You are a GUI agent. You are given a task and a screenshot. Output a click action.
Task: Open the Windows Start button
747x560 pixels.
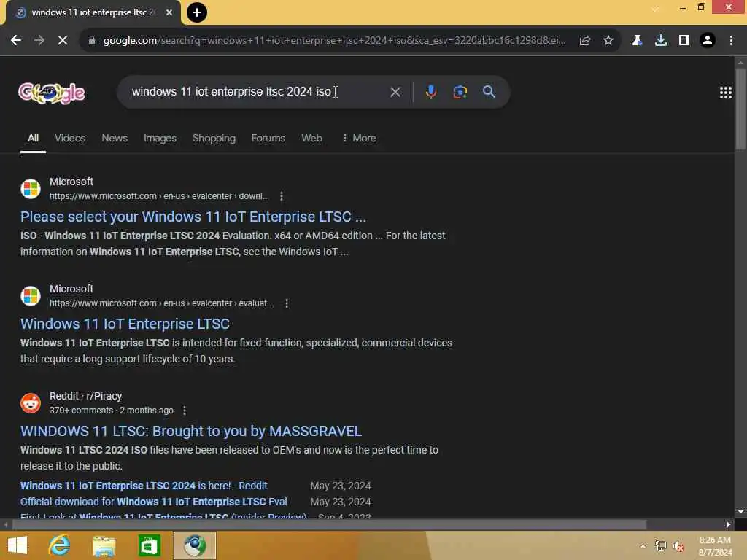click(18, 545)
